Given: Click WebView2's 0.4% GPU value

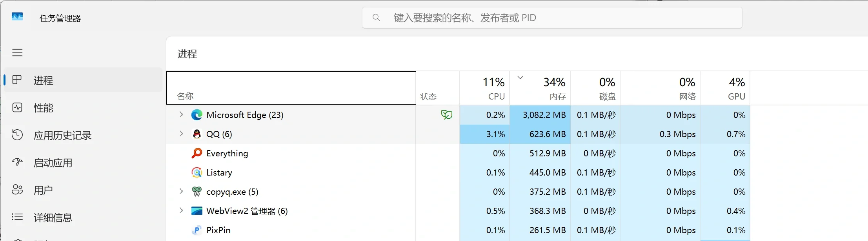Looking at the screenshot, I should [736, 211].
